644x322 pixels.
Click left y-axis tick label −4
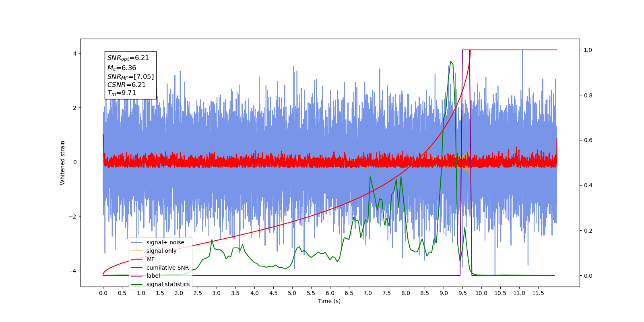pos(73,271)
